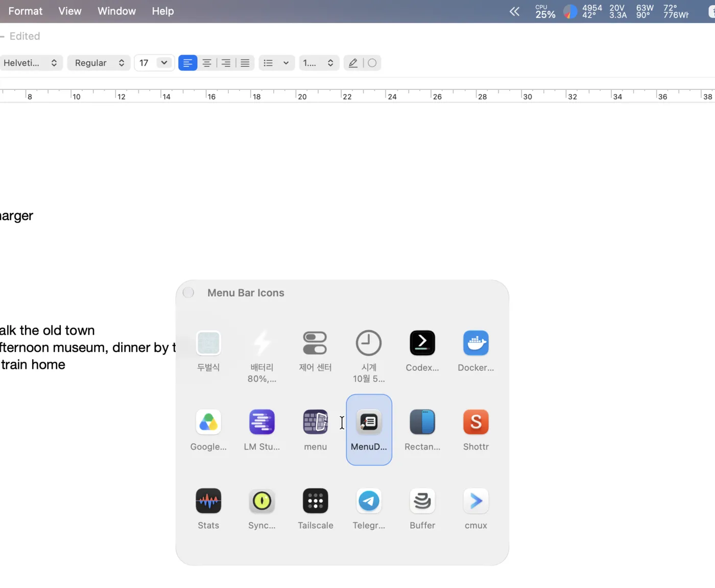This screenshot has width=715, height=588.
Task: Click the Docker whale icon
Action: click(x=476, y=343)
